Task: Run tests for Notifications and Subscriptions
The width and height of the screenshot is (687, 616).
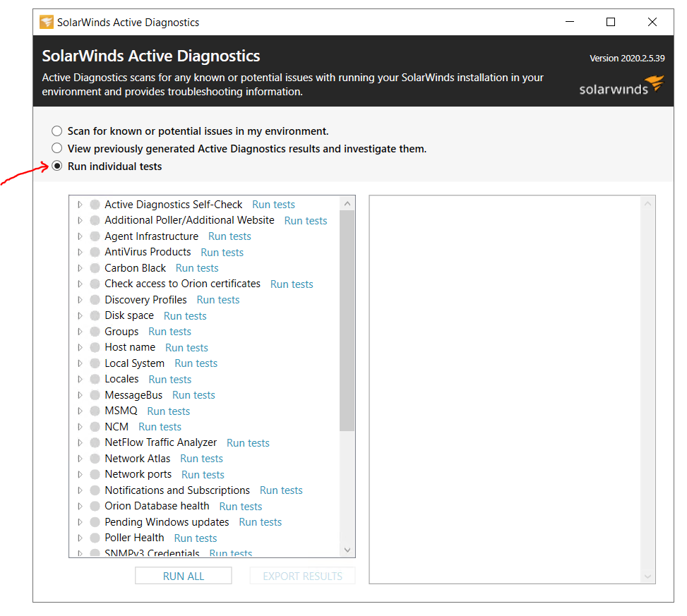Action: point(281,490)
